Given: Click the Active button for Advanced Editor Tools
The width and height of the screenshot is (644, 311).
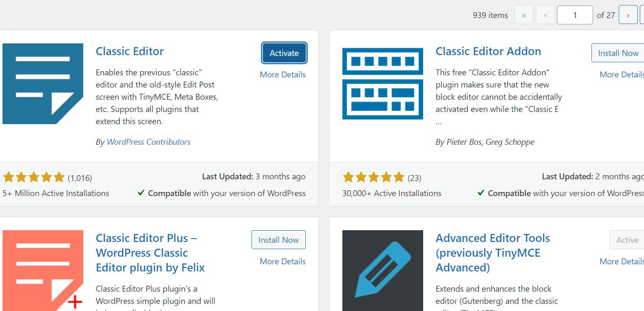Looking at the screenshot, I should 627,239.
